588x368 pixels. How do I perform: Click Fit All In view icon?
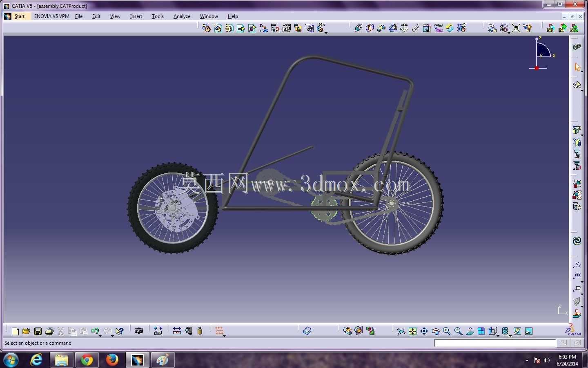click(x=412, y=331)
